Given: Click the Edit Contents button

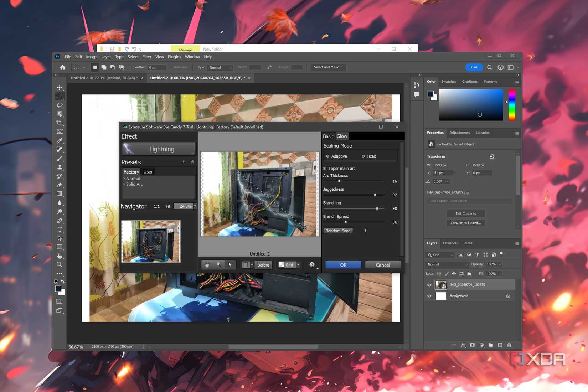Looking at the screenshot, I should click(466, 213).
